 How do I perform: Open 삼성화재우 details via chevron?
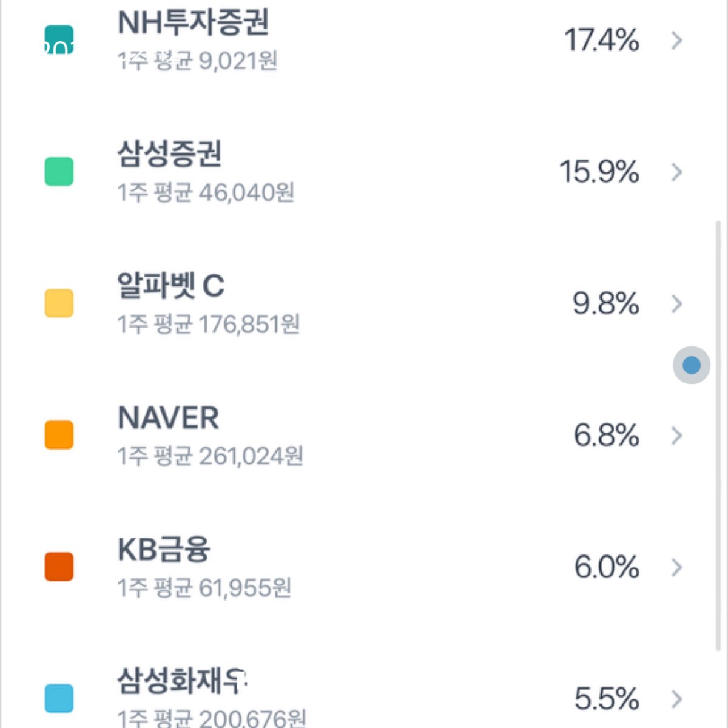[x=676, y=699]
